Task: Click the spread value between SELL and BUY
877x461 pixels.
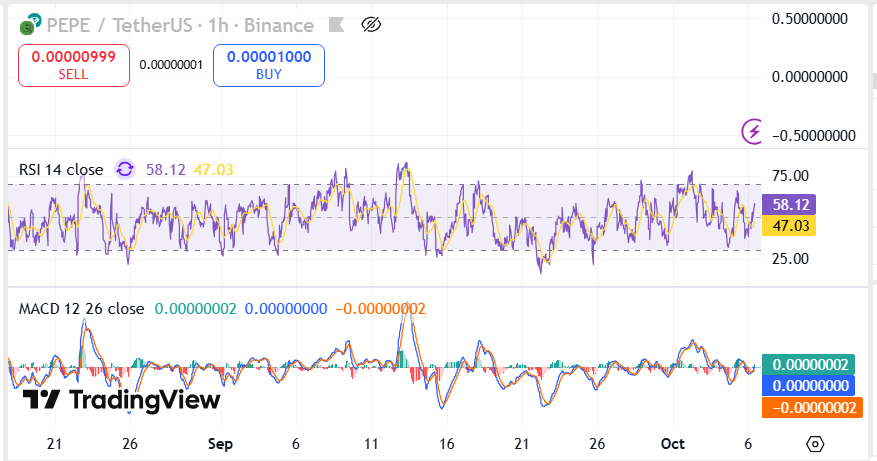Action: [x=171, y=65]
